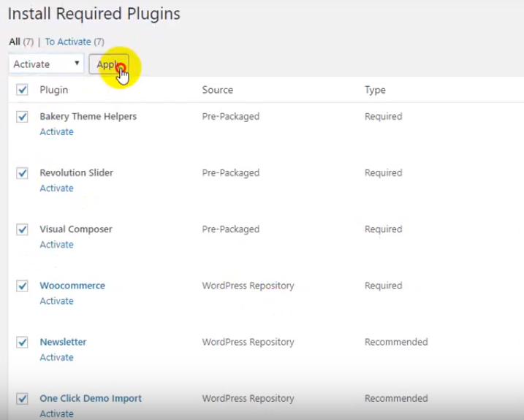Select the Revolution Slider plugin name

[x=77, y=172]
